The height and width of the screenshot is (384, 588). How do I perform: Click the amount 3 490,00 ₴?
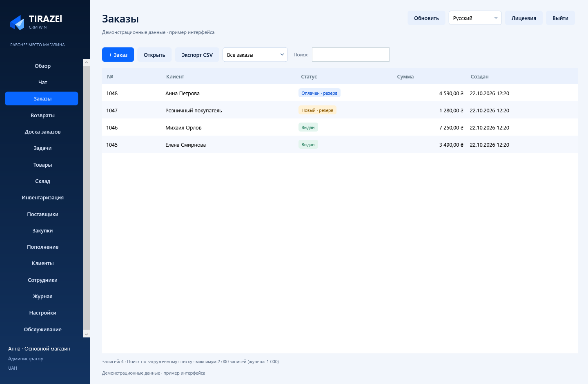(x=451, y=145)
